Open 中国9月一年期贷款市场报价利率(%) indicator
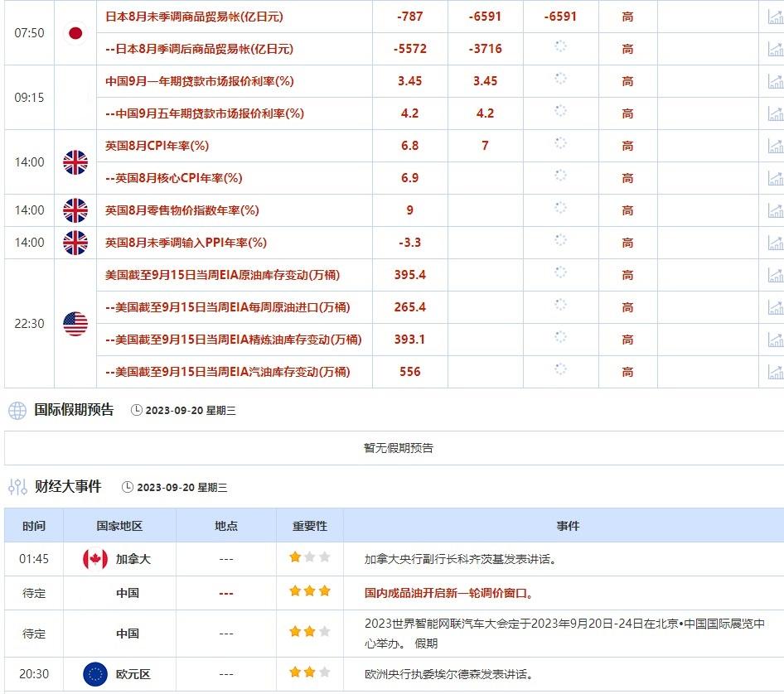 point(200,81)
